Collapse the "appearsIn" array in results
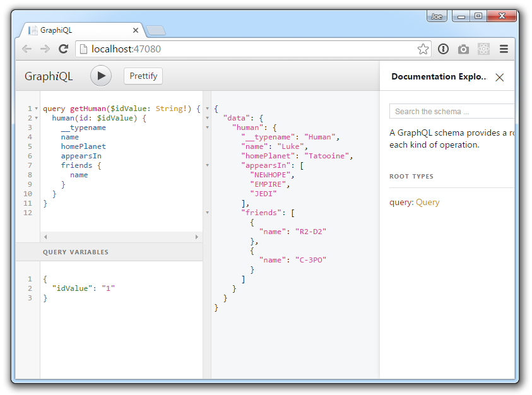The height and width of the screenshot is (395, 532). point(207,165)
